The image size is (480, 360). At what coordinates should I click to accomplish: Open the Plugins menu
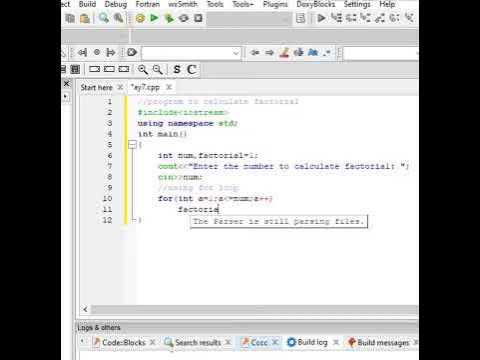pos(275,4)
